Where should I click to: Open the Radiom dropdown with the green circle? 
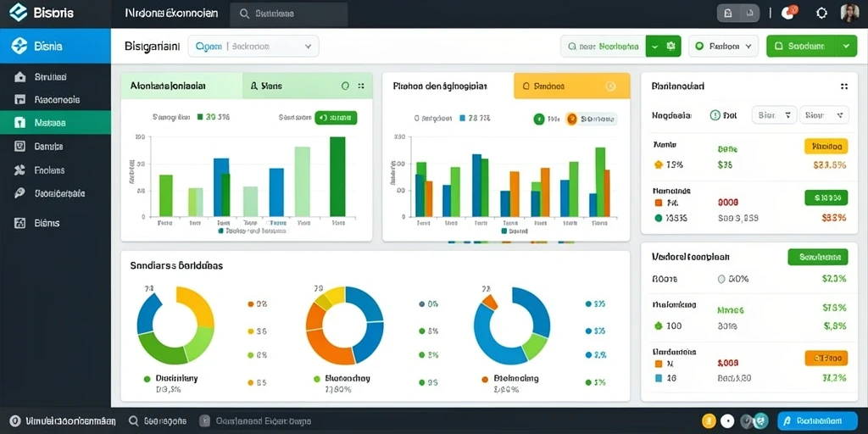[x=724, y=47]
